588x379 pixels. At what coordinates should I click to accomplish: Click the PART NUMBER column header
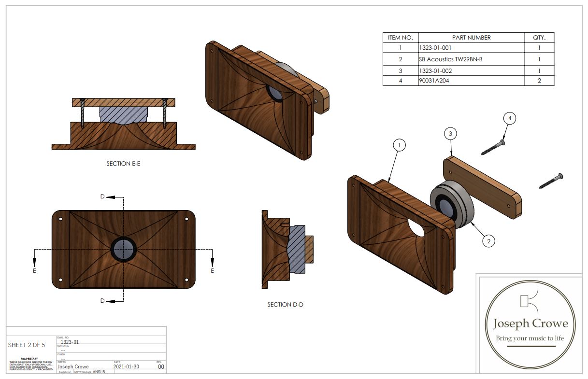point(471,38)
